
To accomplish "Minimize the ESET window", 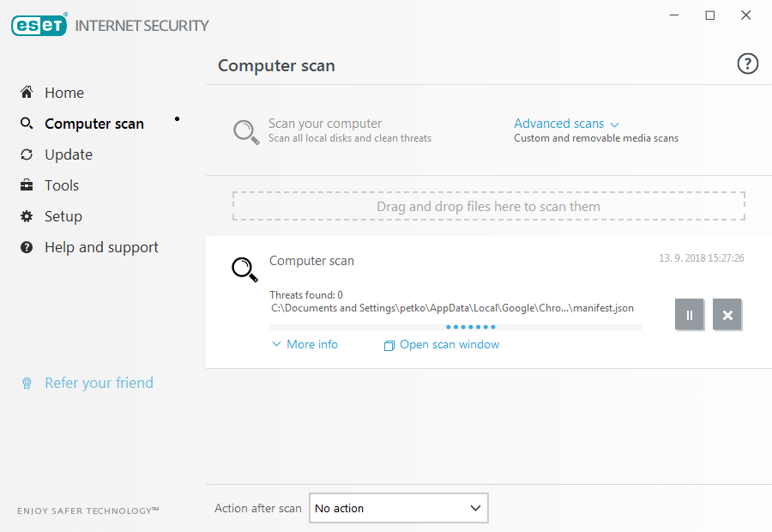I will click(674, 15).
